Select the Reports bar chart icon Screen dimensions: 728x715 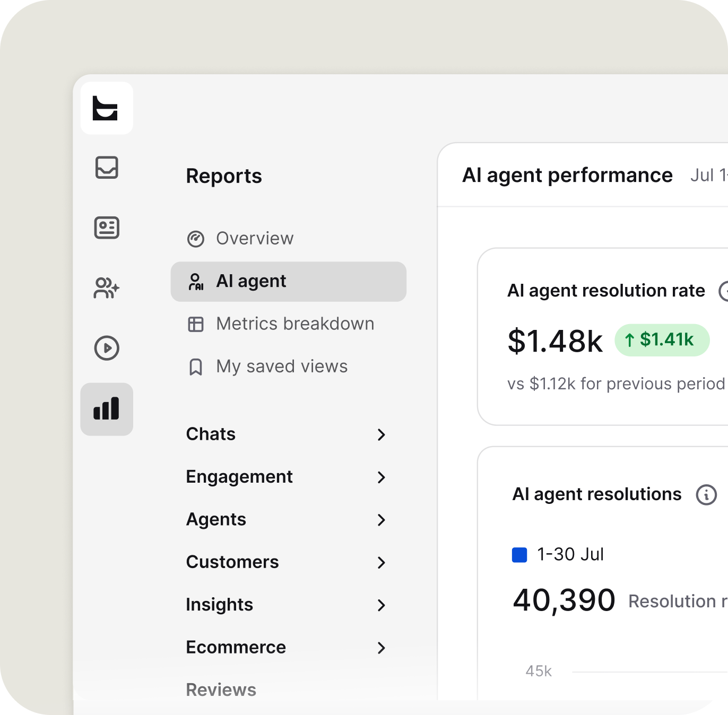tap(107, 409)
